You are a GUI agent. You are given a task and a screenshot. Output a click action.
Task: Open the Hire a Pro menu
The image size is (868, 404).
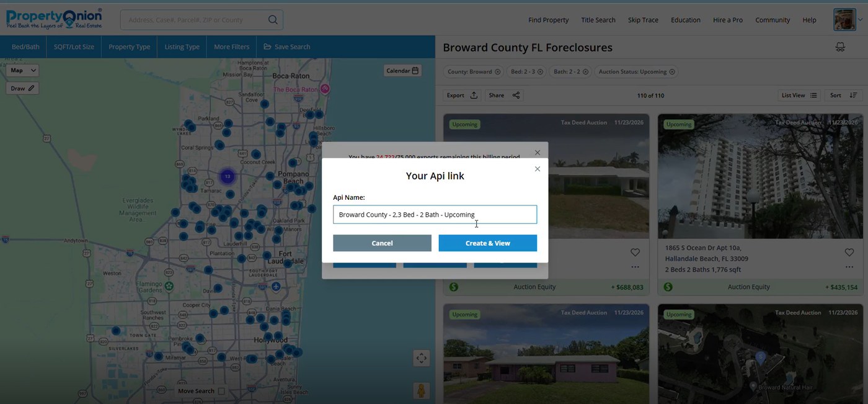[x=728, y=20]
